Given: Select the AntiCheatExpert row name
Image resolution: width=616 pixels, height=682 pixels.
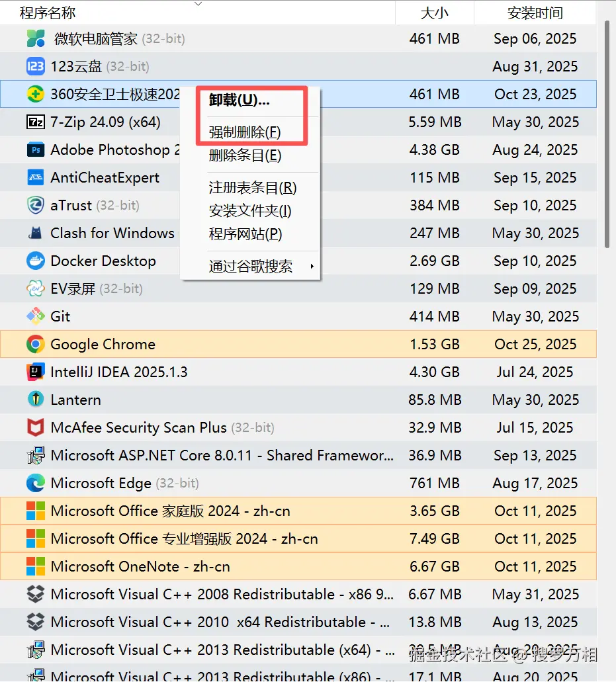Looking at the screenshot, I should [105, 177].
